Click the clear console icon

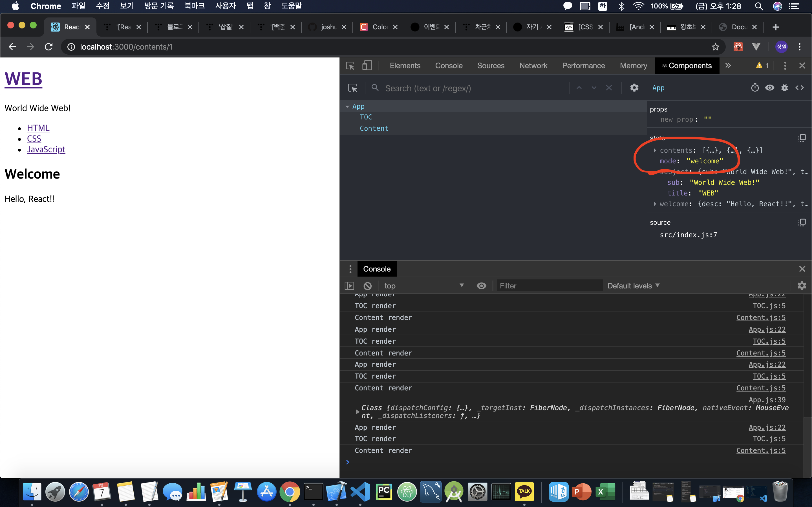(367, 286)
